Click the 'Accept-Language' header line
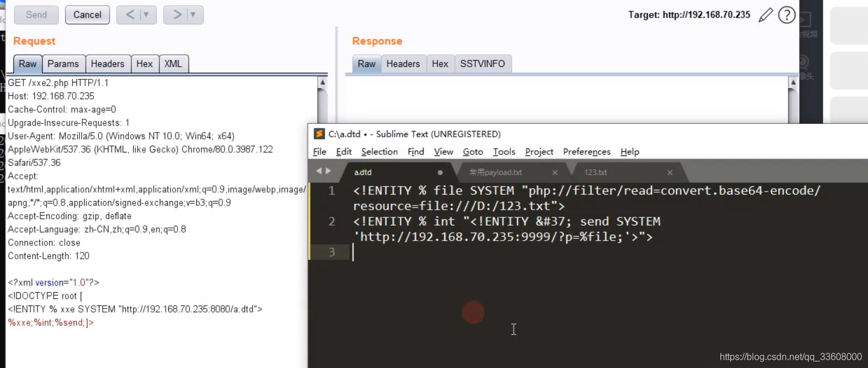Image resolution: width=868 pixels, height=368 pixels. tap(97, 230)
